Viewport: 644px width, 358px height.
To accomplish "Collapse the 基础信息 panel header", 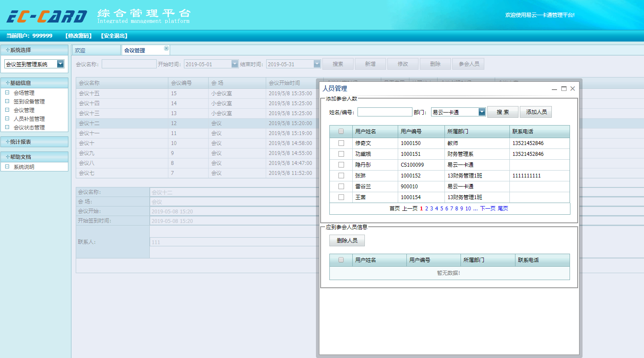I will pyautogui.click(x=34, y=83).
